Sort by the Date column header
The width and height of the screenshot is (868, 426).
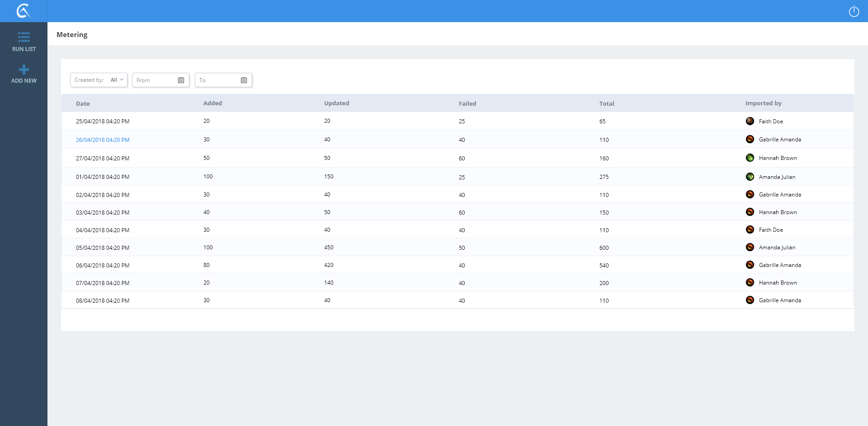pyautogui.click(x=83, y=103)
